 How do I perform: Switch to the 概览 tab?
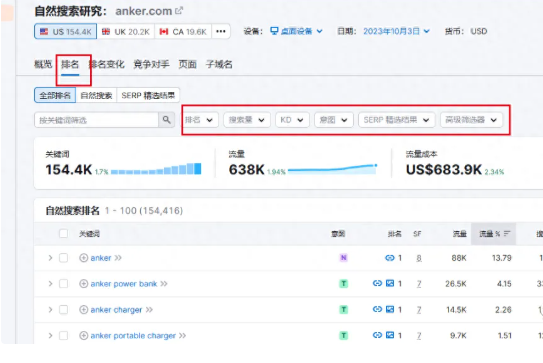pos(43,64)
